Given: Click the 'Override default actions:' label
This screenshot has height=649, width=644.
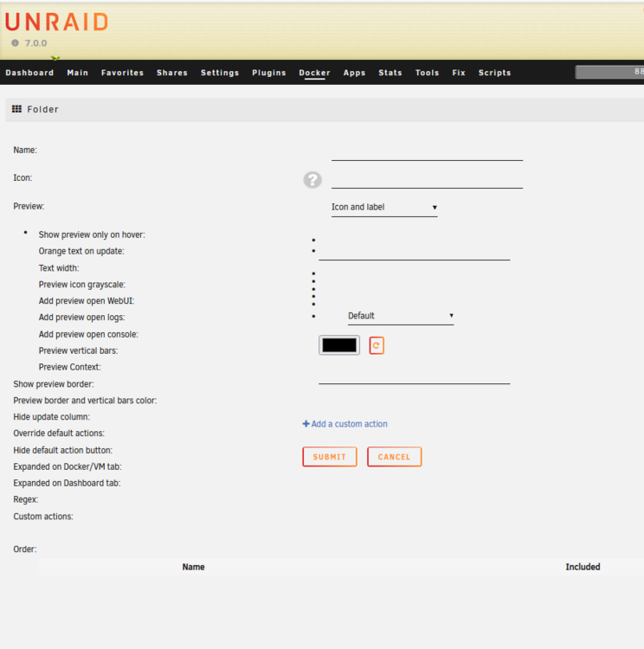Looking at the screenshot, I should tap(59, 433).
